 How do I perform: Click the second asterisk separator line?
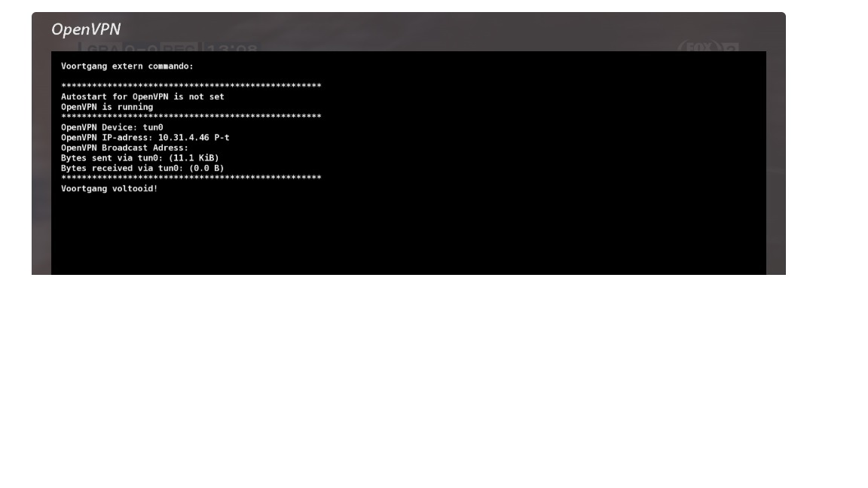191,117
